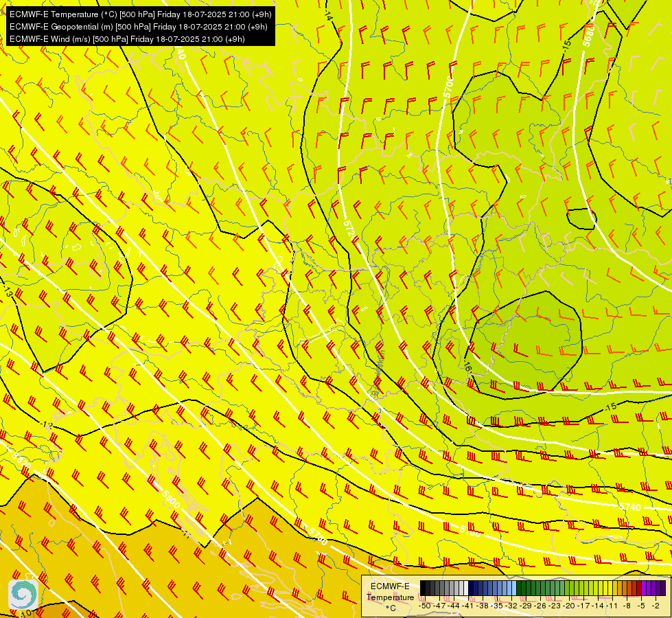Click the -17 legend tick label
Image resolution: width=672 pixels, height=618 pixels.
coord(583,606)
